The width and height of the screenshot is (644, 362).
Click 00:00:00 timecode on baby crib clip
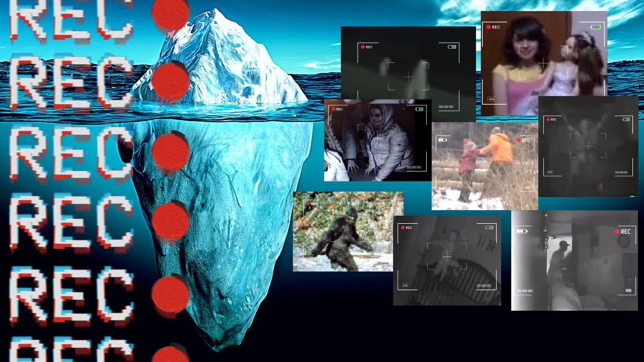[x=484, y=286]
